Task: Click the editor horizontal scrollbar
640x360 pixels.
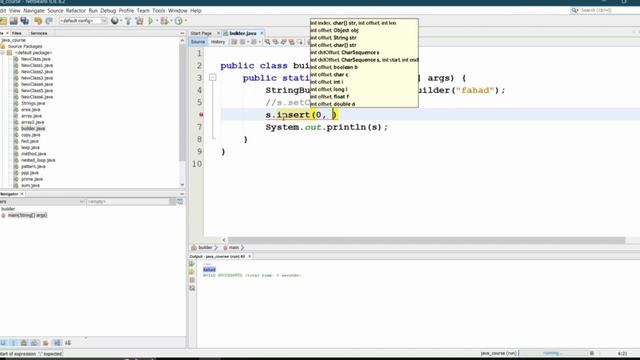Action: (x=427, y=240)
